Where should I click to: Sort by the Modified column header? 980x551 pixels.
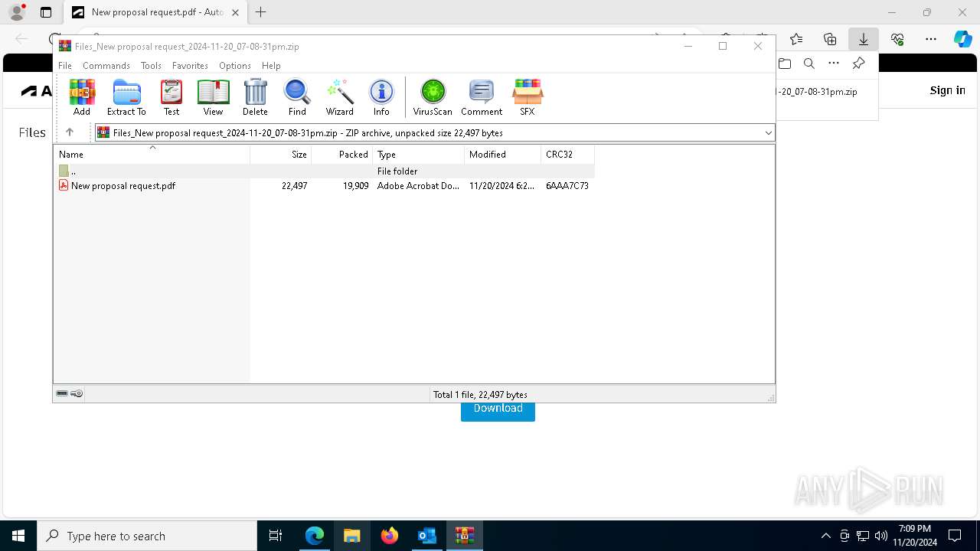pos(503,154)
